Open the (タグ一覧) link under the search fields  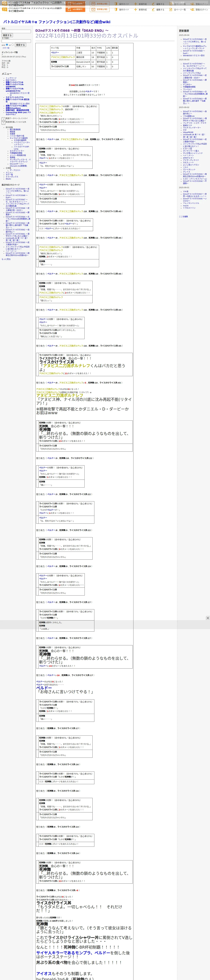(x=6, y=48)
